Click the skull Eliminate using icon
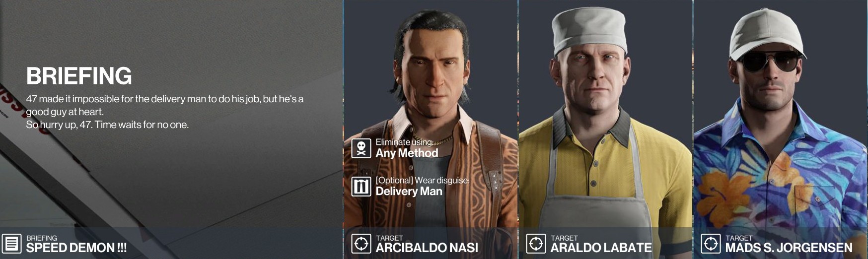 coord(361,148)
